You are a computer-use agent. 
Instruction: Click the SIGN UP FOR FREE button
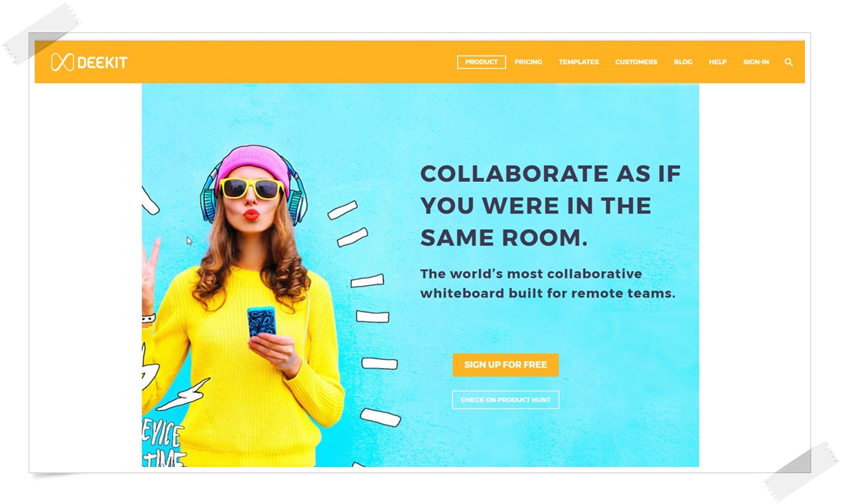click(505, 365)
